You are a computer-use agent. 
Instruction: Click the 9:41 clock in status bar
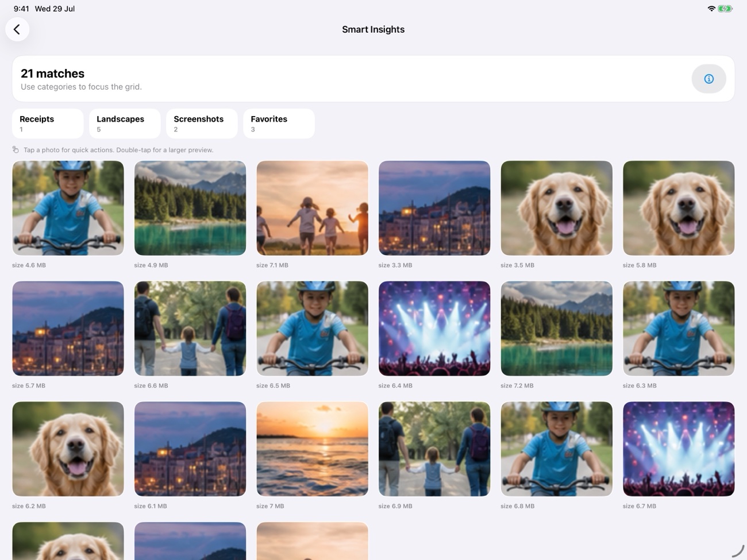tap(21, 9)
